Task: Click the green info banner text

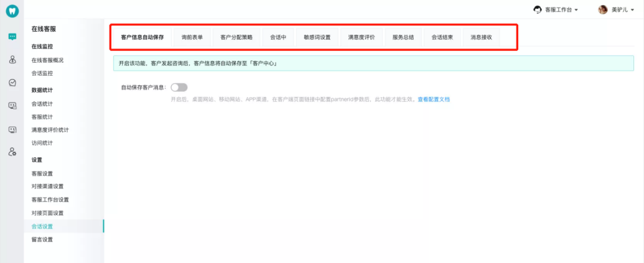Action: coord(197,63)
